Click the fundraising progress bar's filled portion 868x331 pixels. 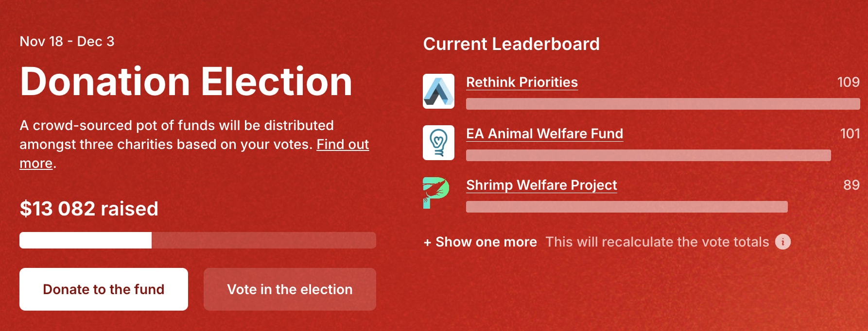point(86,240)
